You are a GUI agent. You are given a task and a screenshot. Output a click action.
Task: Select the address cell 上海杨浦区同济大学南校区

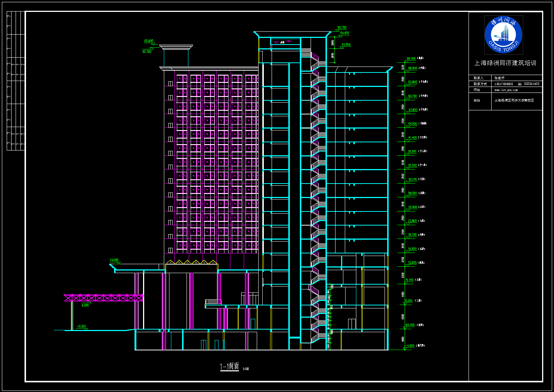click(x=514, y=100)
